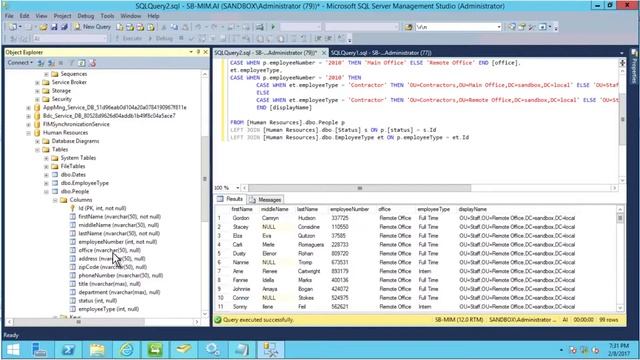Click the Find in Files icon left of the find box

tap(408, 27)
